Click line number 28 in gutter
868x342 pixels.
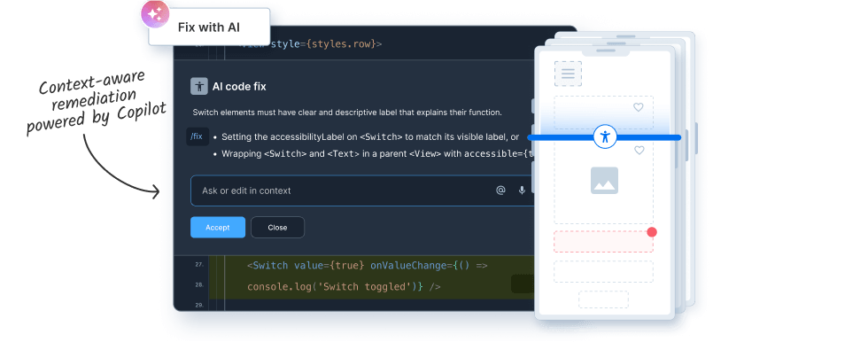(199, 285)
